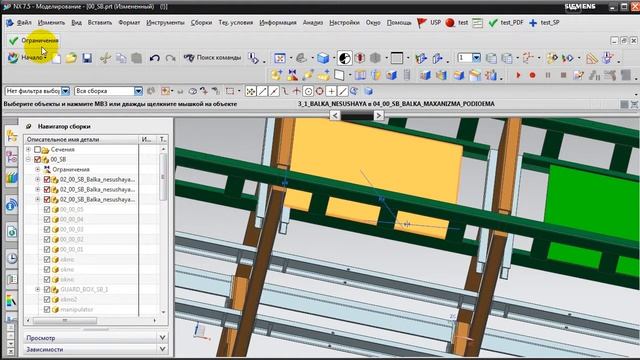Screen dimensions: 640x360
Task: Open the Вставить menu
Action: point(100,23)
